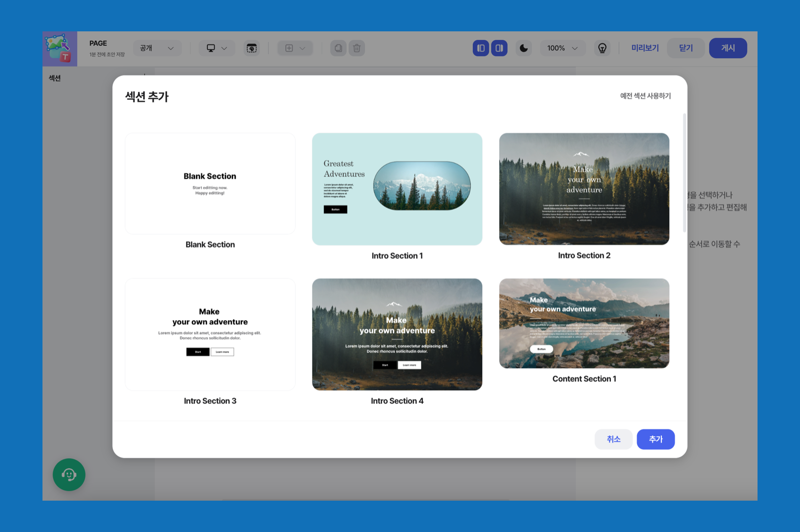Click the dialog's vertical scrollbar
Image resolution: width=800 pixels, height=532 pixels.
pos(684,173)
